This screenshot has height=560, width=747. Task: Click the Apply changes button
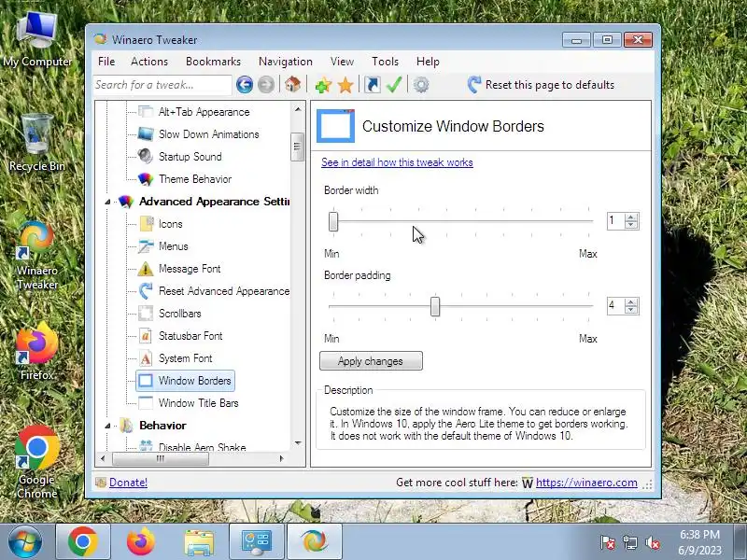click(x=371, y=361)
